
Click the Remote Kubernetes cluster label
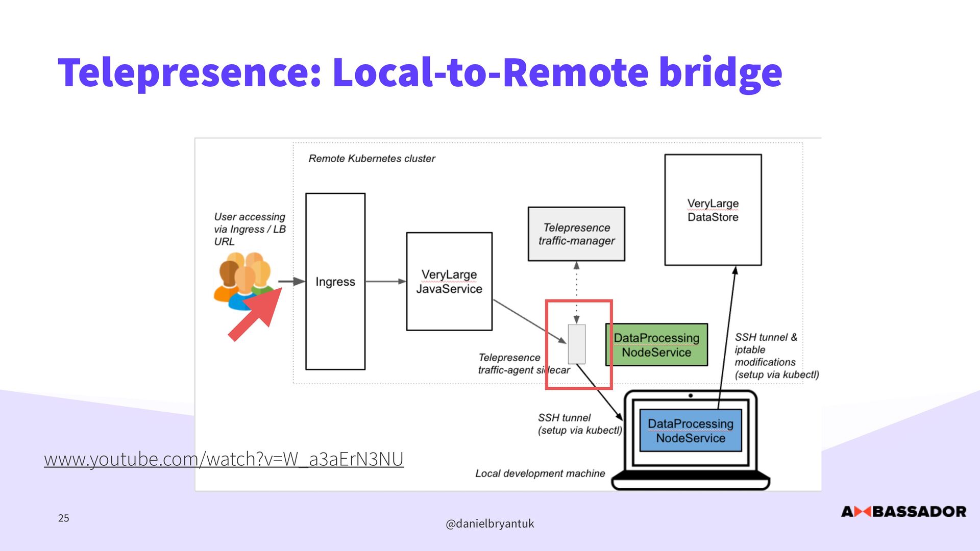(x=372, y=159)
